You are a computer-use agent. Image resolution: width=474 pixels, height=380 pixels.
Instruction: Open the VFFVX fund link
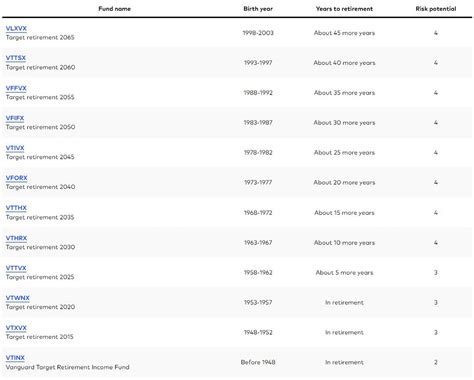[x=16, y=88]
